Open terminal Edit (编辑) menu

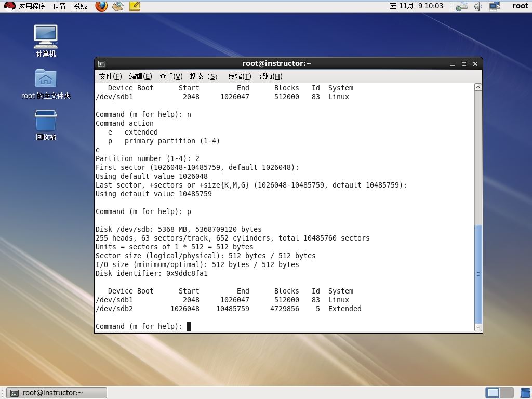coord(140,77)
